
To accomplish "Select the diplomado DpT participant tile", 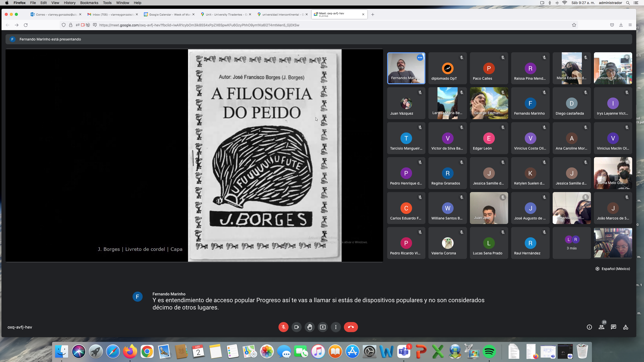I will click(447, 68).
